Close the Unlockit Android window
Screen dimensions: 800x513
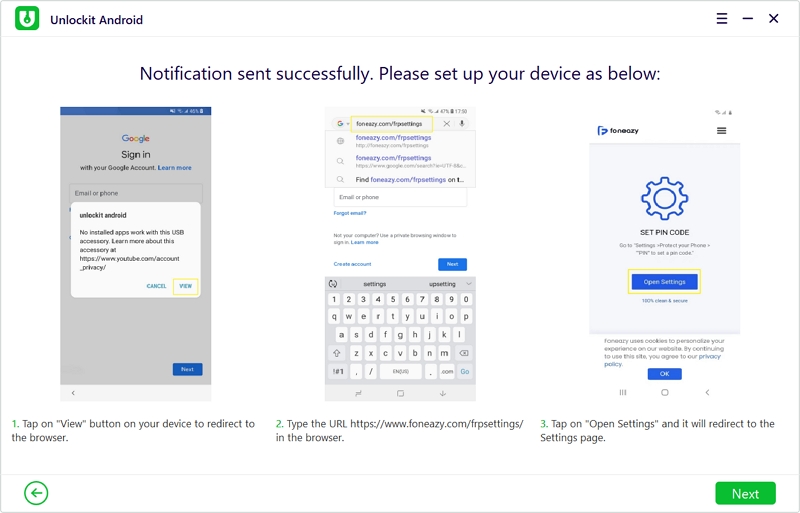tap(773, 19)
